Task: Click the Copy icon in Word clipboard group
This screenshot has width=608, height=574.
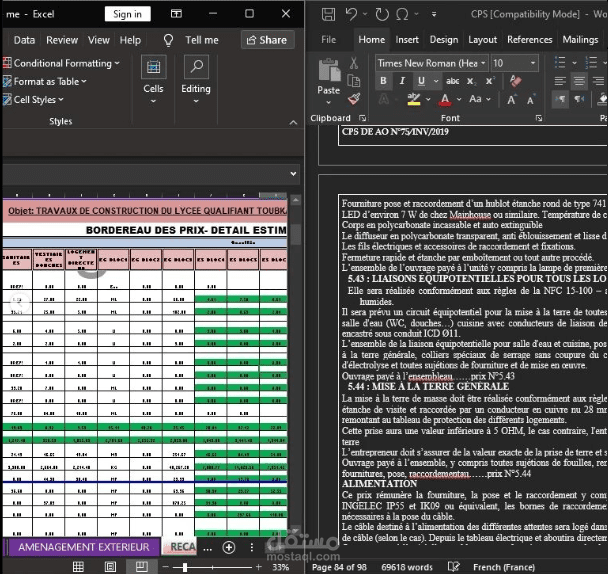Action: click(354, 81)
